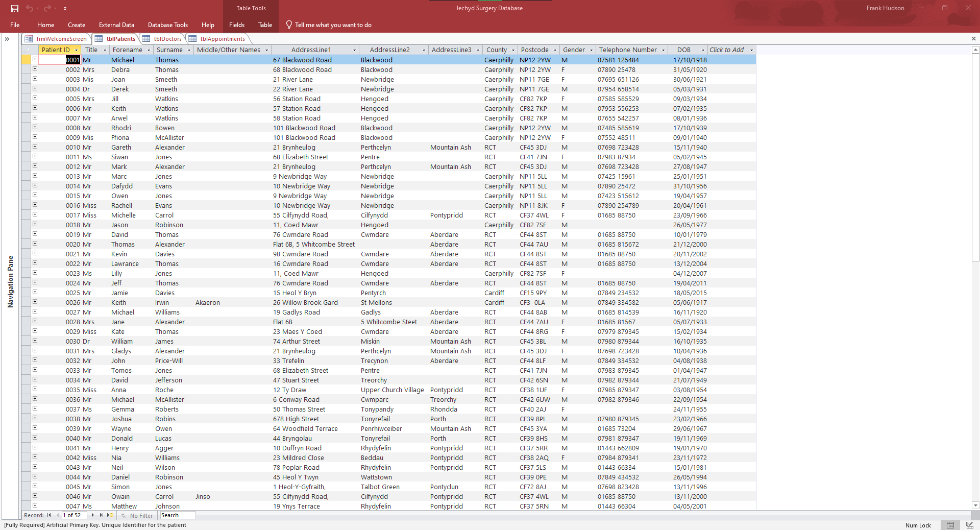The width and height of the screenshot is (980, 530).
Task: Click the Tell Me lightbulb icon
Action: tap(288, 25)
